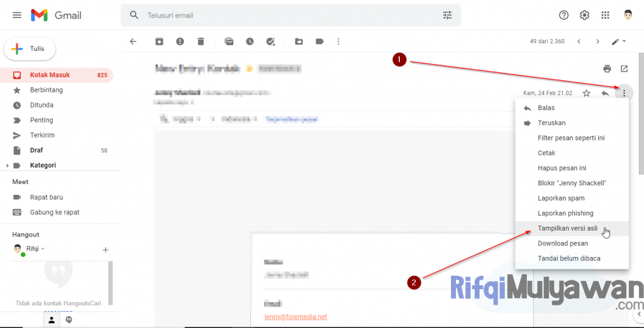Screen dimensions: 644x328
Task: Click the Labels tag icon
Action: [x=319, y=41]
